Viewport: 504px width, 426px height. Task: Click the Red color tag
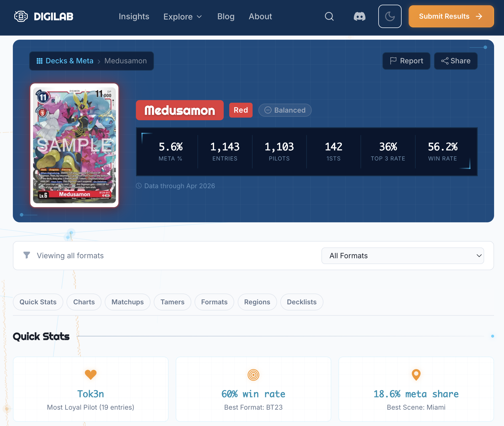[241, 110]
